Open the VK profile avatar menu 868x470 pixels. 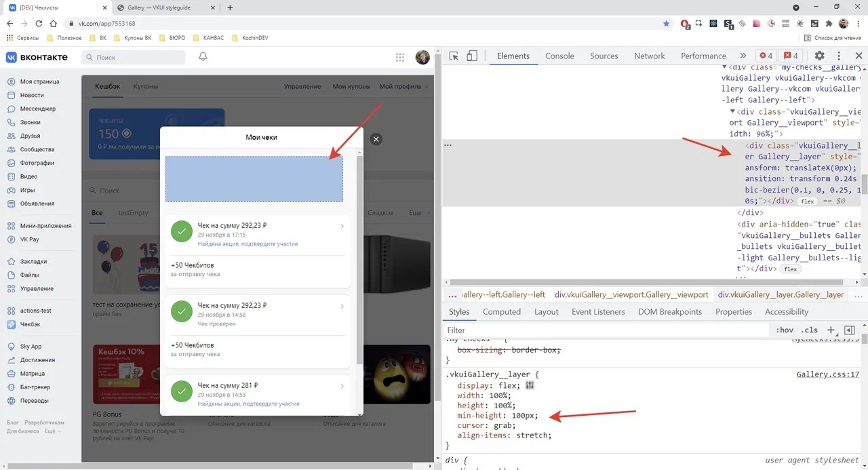click(x=422, y=58)
